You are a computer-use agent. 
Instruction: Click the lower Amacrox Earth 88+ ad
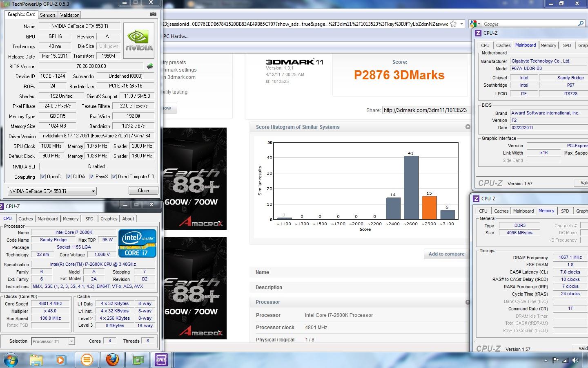click(x=195, y=288)
